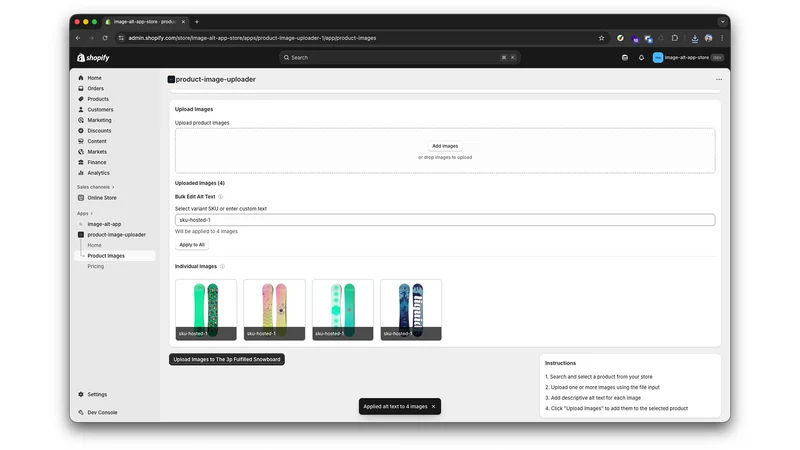The height and width of the screenshot is (450, 800).
Task: Click the Shopify logo
Action: pyautogui.click(x=93, y=58)
